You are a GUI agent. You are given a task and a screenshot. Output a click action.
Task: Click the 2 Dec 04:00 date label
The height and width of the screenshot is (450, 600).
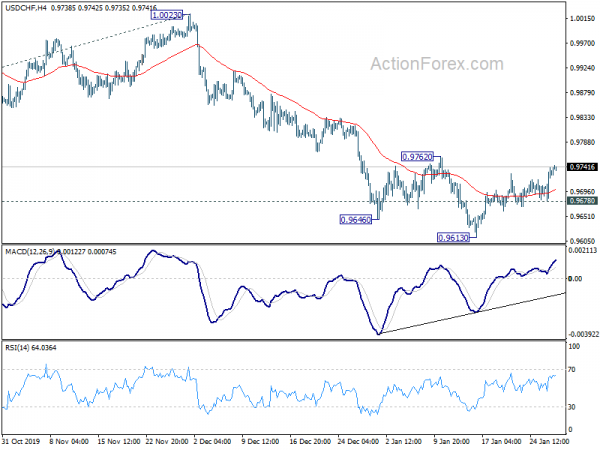[212, 441]
